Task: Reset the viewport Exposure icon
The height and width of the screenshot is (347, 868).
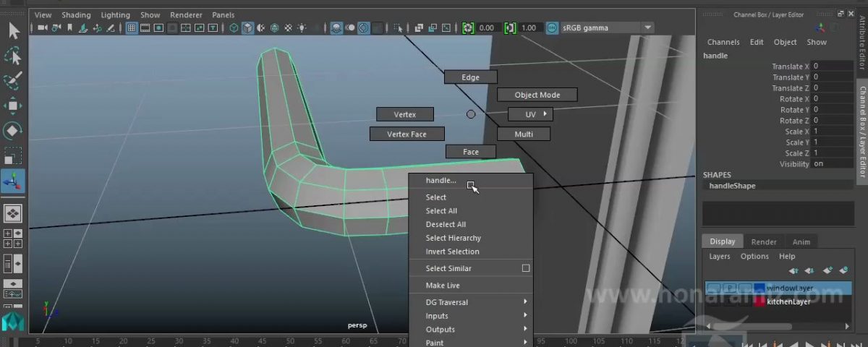Action: pyautogui.click(x=468, y=28)
